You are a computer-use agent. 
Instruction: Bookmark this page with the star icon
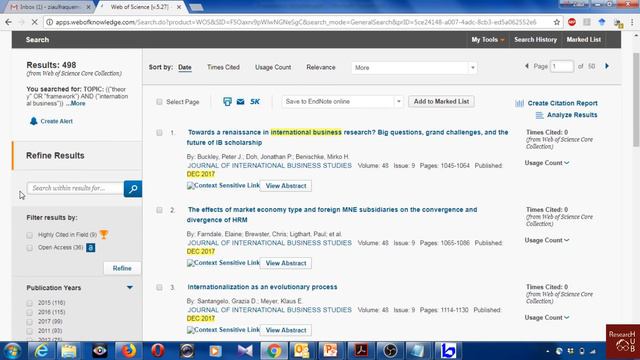(557, 22)
